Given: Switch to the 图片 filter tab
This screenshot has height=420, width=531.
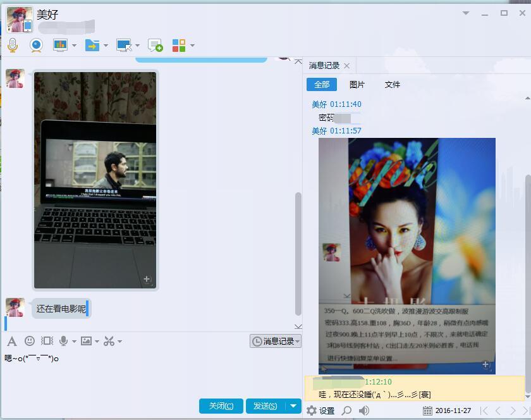Looking at the screenshot, I should pyautogui.click(x=357, y=84).
